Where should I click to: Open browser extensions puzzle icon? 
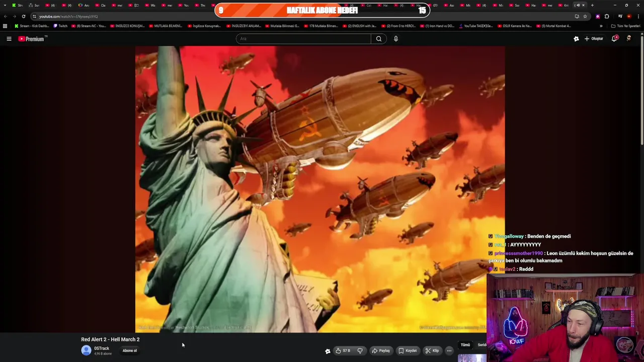pyautogui.click(x=607, y=16)
